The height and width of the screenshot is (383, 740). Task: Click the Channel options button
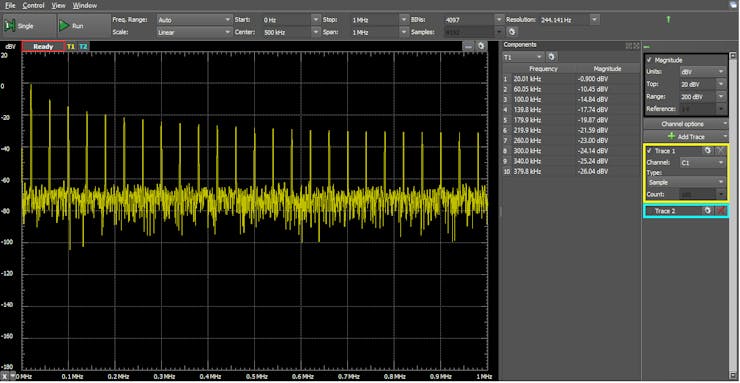[686, 124]
